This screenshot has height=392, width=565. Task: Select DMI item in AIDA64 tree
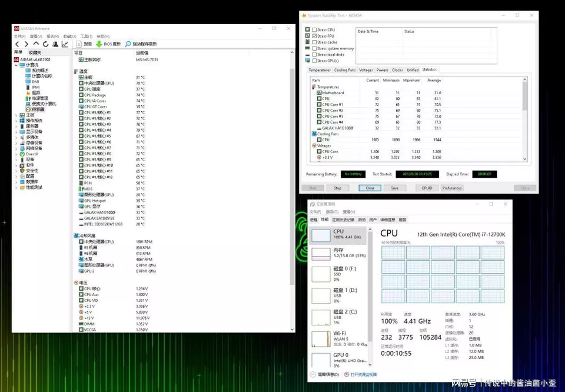[x=32, y=81]
